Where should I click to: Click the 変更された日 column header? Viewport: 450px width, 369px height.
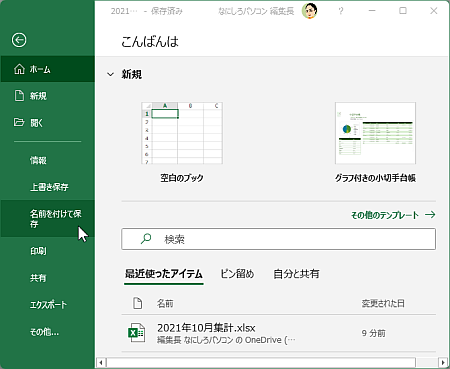tap(383, 303)
